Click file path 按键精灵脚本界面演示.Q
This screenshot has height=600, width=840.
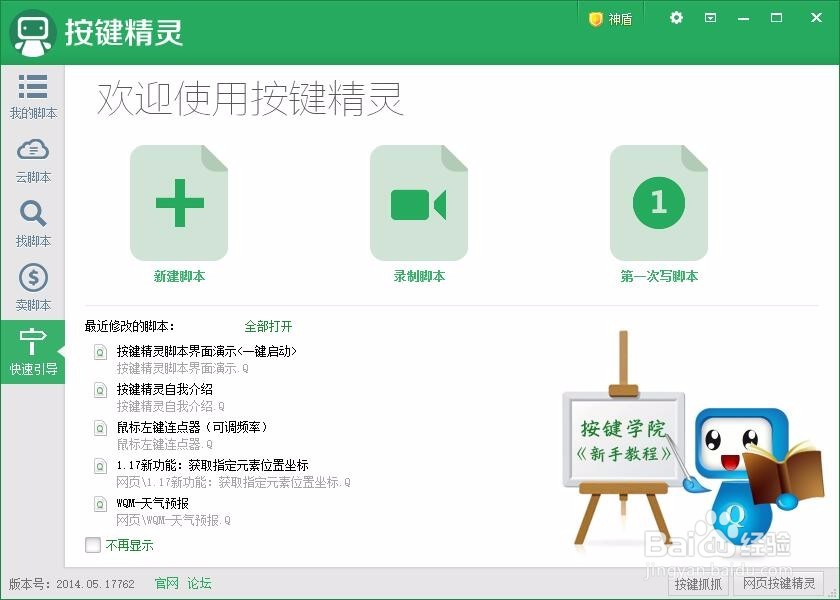pos(183,369)
